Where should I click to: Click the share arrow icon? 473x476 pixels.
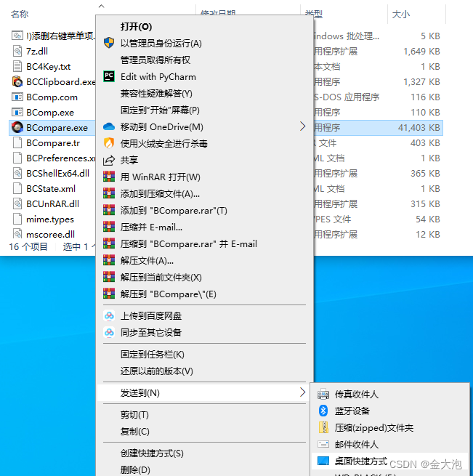[x=109, y=160]
